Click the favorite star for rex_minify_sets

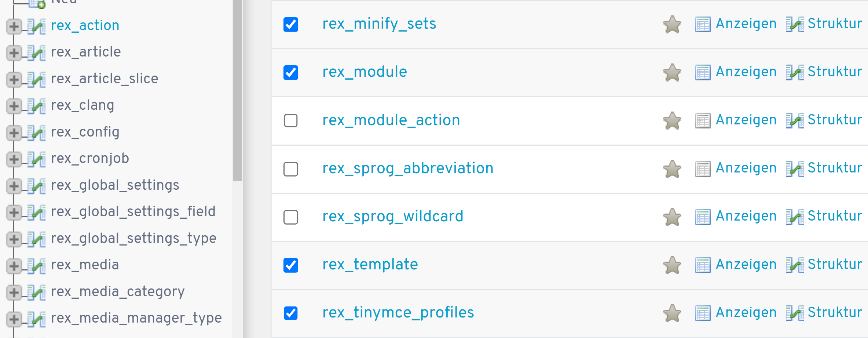(x=672, y=25)
